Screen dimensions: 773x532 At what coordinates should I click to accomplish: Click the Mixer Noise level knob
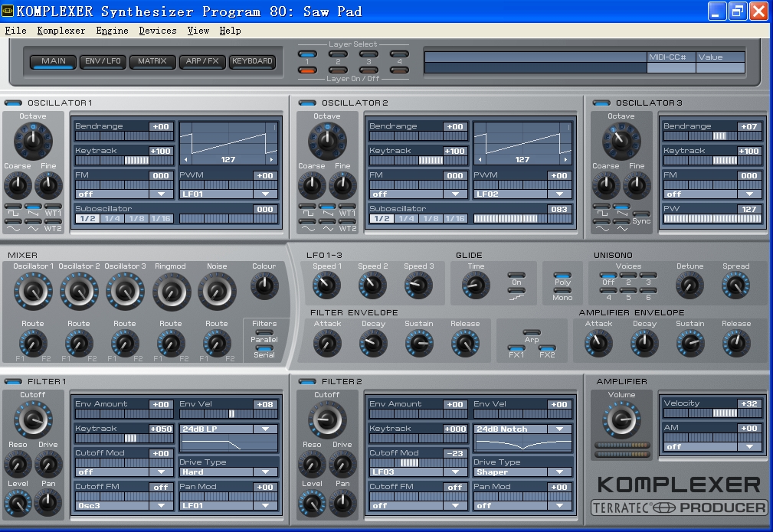[x=217, y=291]
